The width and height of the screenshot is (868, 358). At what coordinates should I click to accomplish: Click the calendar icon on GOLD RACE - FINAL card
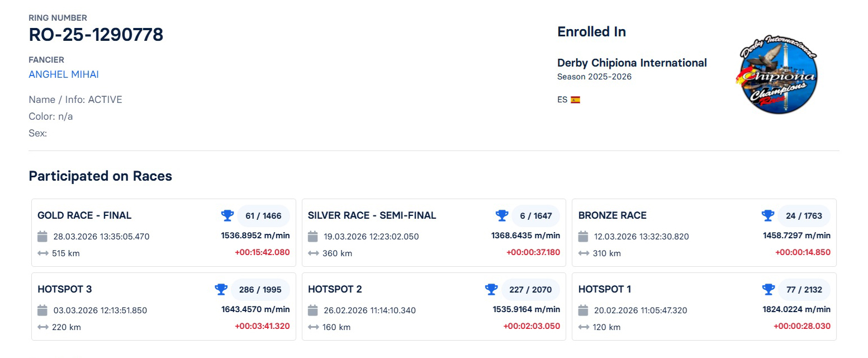[42, 236]
